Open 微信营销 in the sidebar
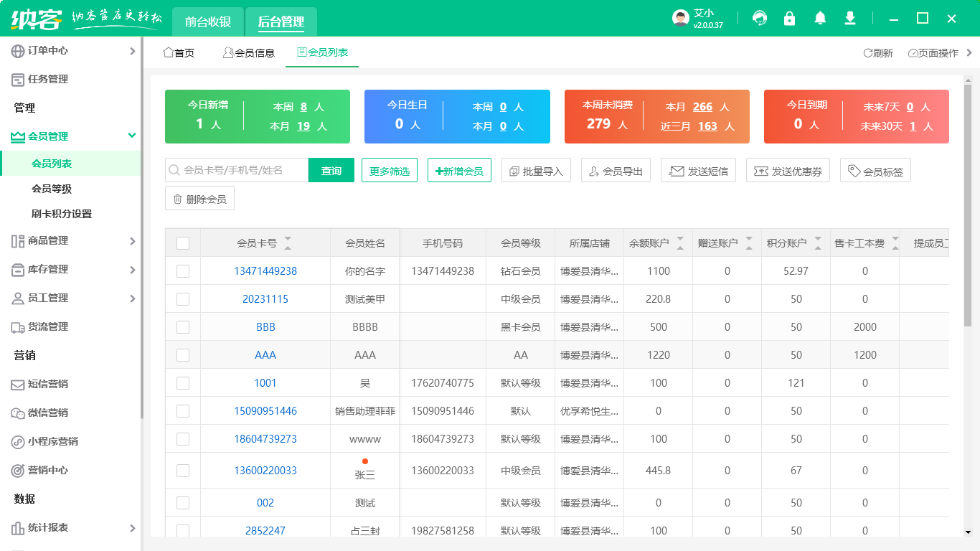The image size is (980, 551). point(48,413)
